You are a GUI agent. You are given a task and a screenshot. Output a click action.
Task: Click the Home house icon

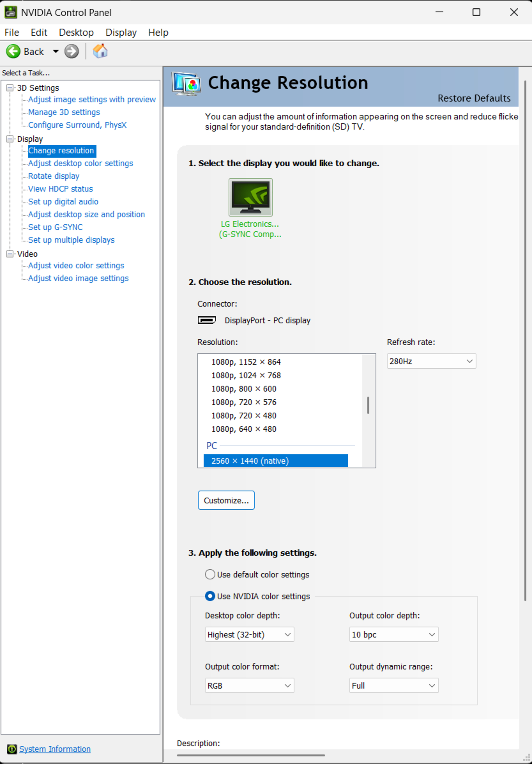100,51
